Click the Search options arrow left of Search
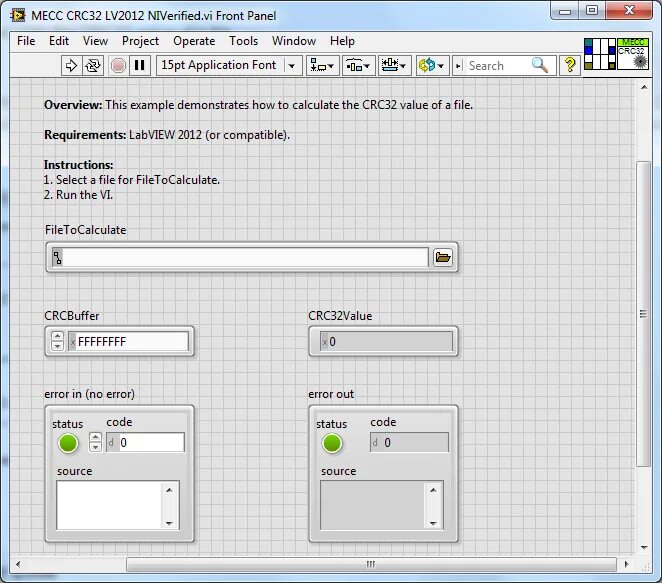 458,66
